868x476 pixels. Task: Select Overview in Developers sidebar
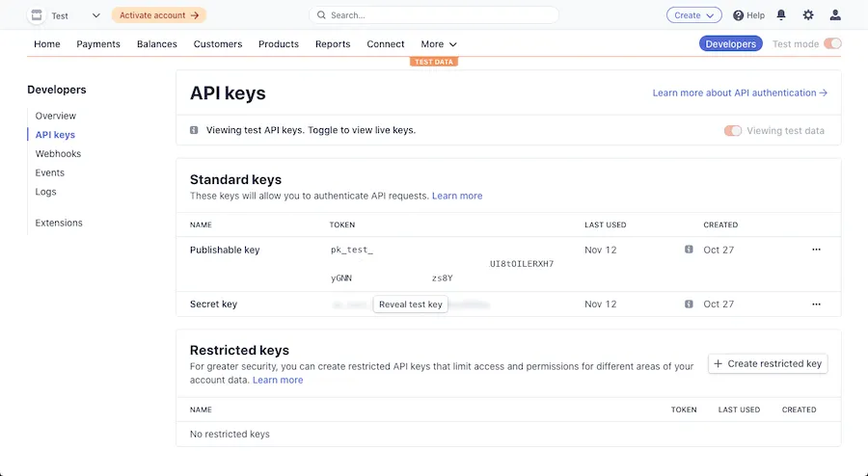click(55, 116)
